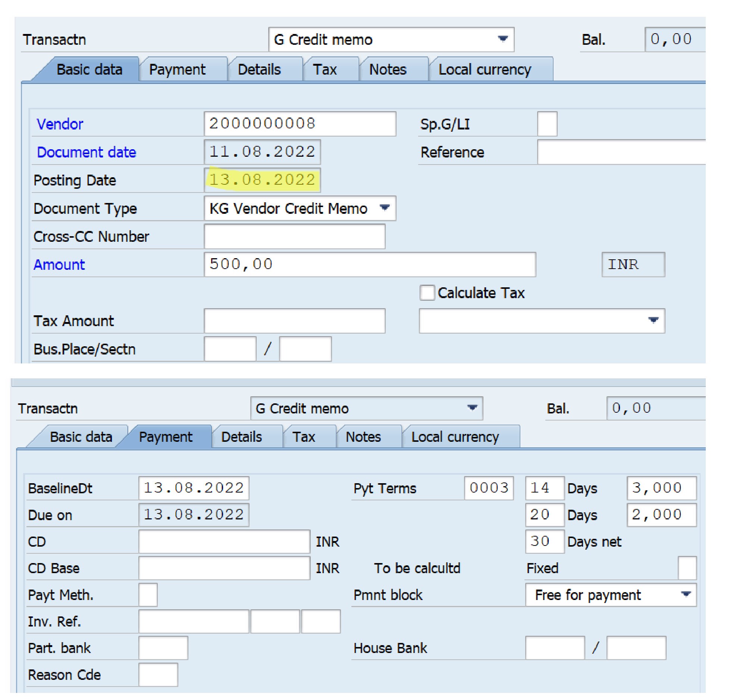Click the Pyt Terms field 0003

click(x=489, y=488)
